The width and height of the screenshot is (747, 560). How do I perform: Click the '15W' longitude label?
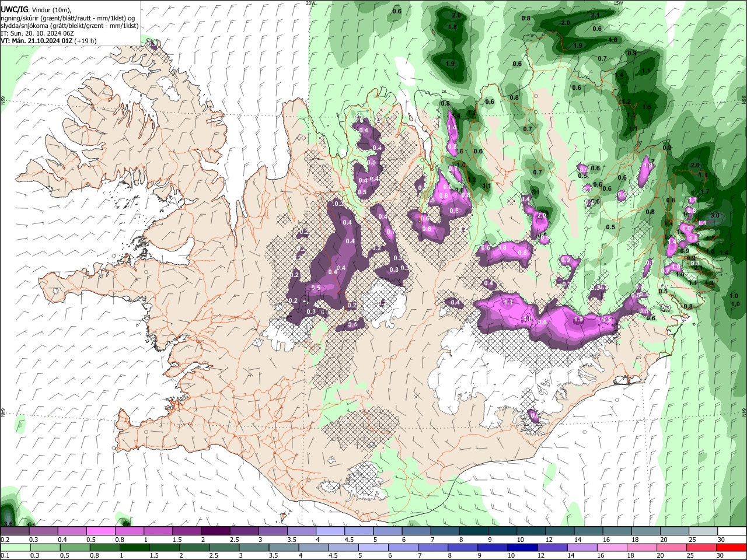pos(617,2)
